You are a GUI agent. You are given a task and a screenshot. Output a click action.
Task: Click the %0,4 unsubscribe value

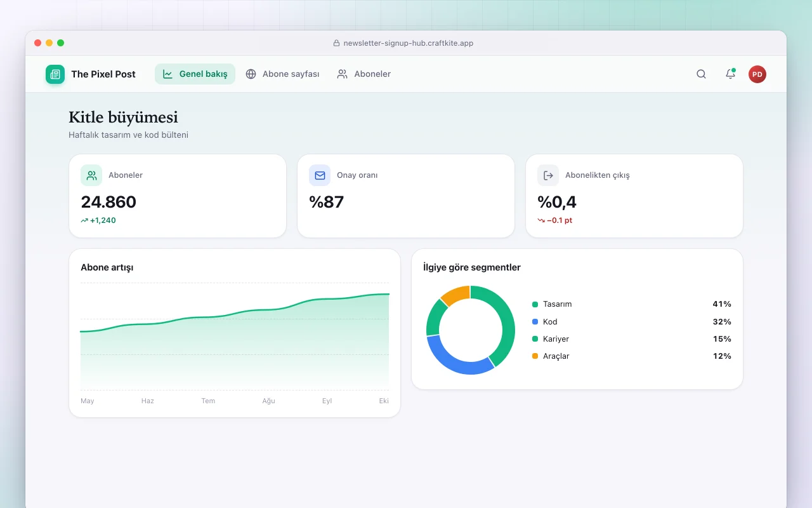[x=557, y=202]
